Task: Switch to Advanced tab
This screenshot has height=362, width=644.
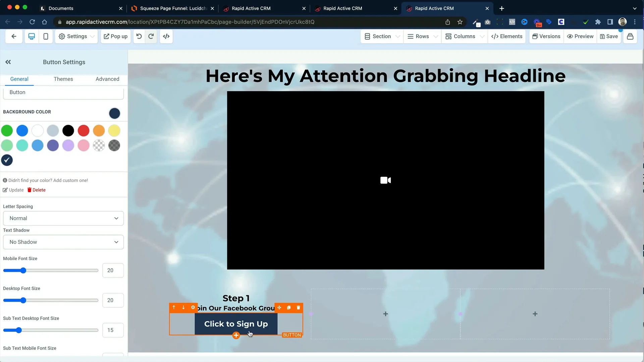Action: pos(107,79)
